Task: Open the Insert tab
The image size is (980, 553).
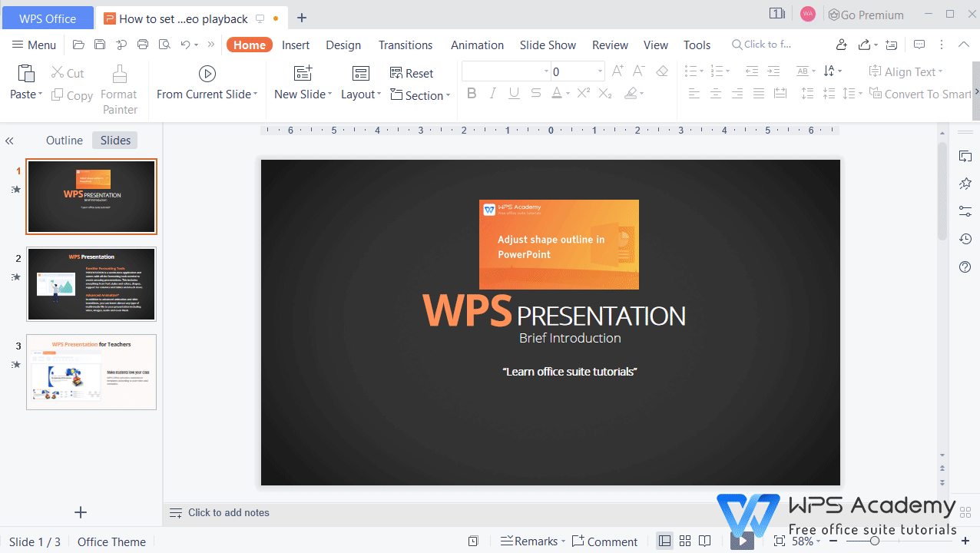Action: 296,45
